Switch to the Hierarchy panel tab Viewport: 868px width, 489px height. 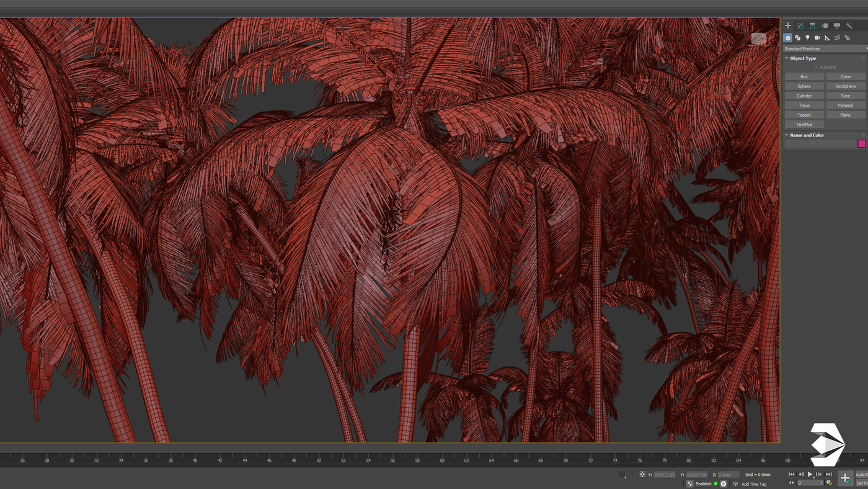[812, 25]
